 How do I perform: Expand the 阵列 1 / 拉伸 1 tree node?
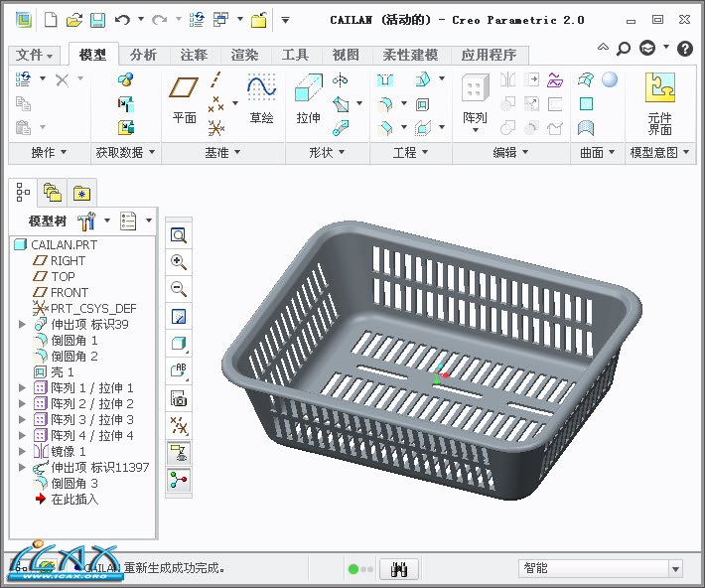tap(23, 388)
